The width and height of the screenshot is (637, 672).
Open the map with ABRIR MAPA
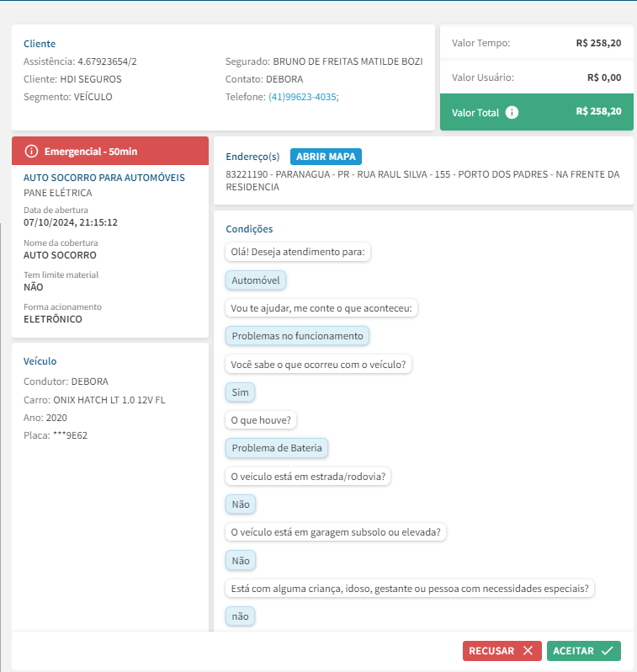click(x=326, y=157)
